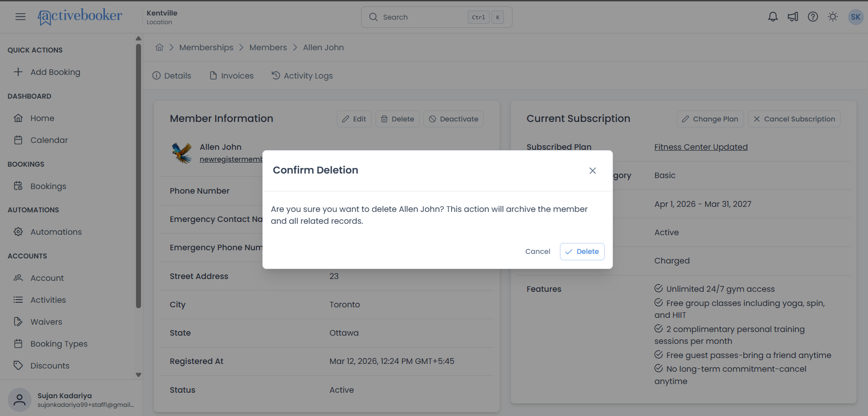Screen dimensions: 868x416
Task: Close the Confirm Deletion dialog
Action: [592, 170]
